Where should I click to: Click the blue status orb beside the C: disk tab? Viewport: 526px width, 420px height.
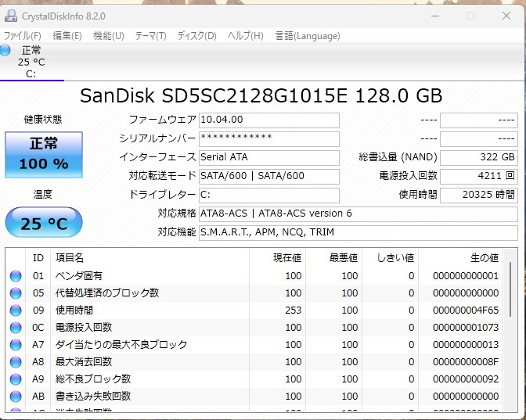[x=5, y=50]
